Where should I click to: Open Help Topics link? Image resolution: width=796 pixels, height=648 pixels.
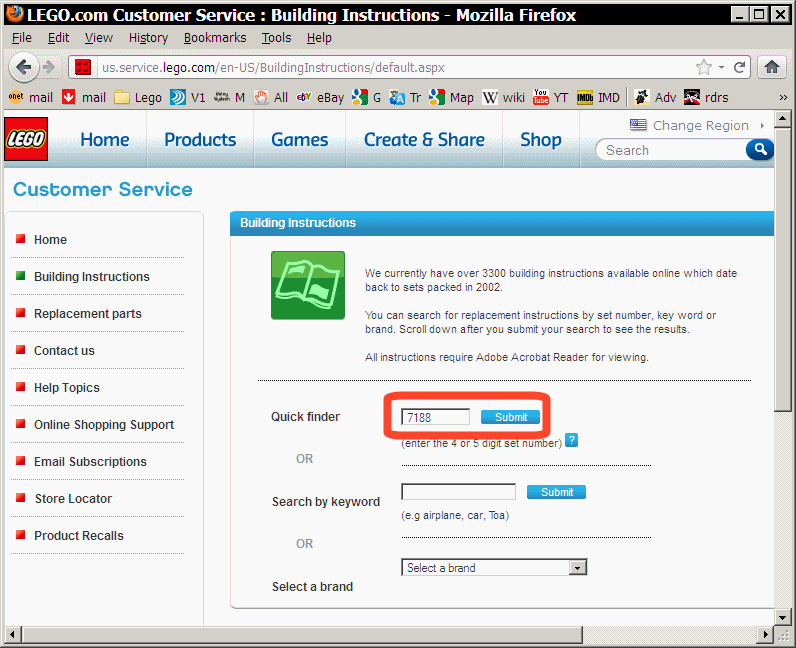pos(67,387)
